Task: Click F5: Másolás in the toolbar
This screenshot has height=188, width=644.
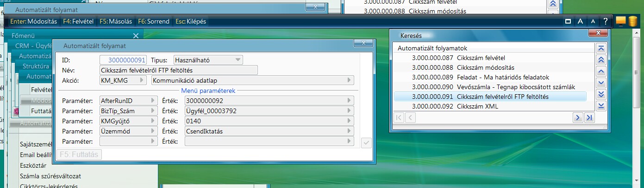Action: point(116,21)
